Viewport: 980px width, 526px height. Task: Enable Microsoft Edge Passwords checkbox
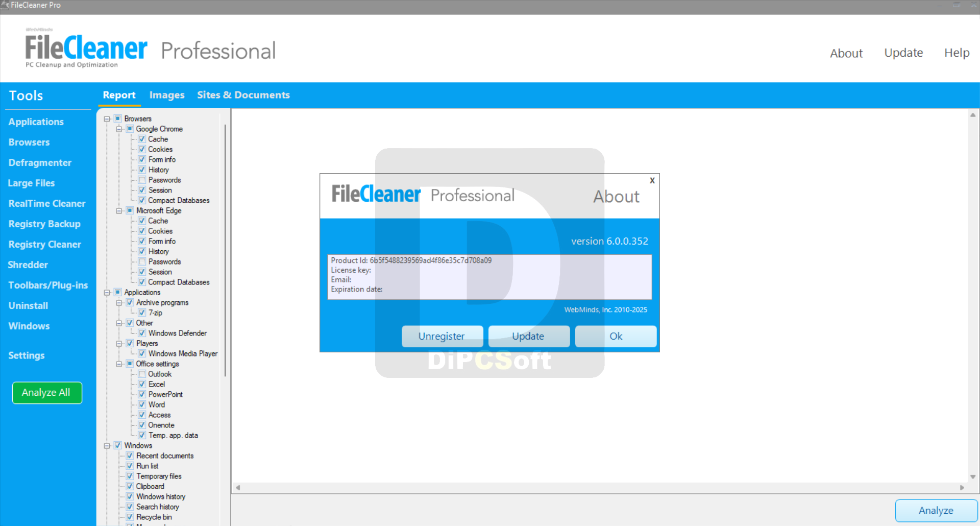[x=142, y=262]
